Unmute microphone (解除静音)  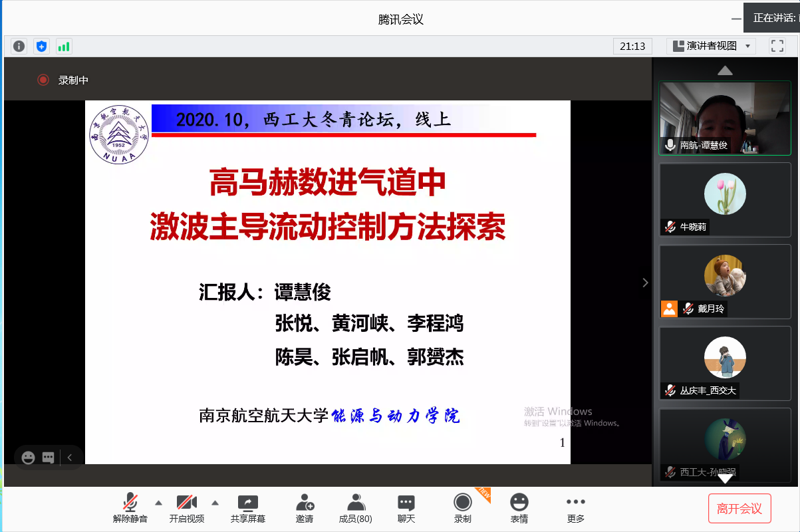(x=130, y=508)
